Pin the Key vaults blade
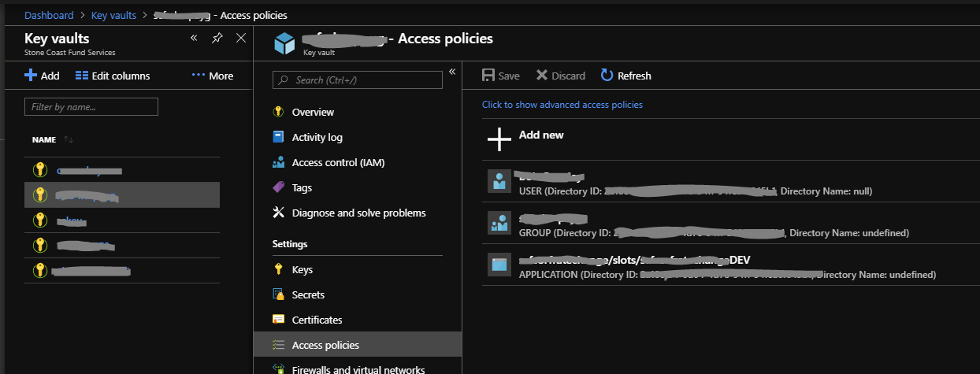 coord(217,38)
